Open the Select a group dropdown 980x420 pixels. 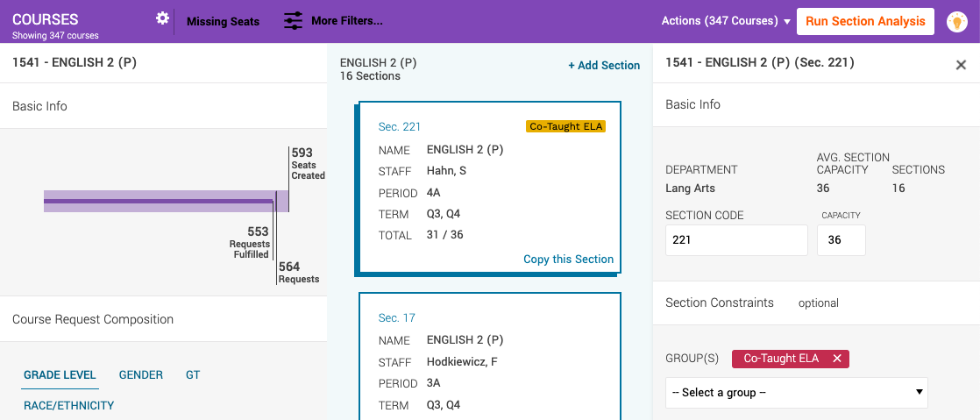click(x=796, y=393)
